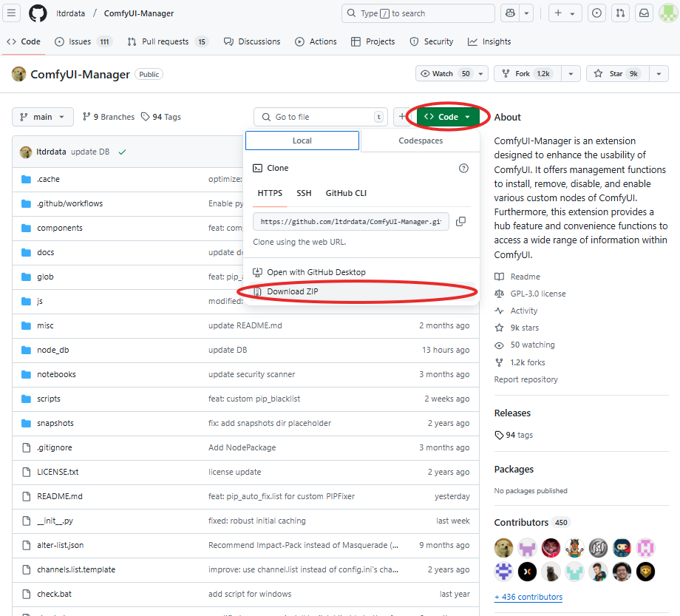Screen dimensions: 680x616
Task: Open the Issues tab
Action: [84, 41]
